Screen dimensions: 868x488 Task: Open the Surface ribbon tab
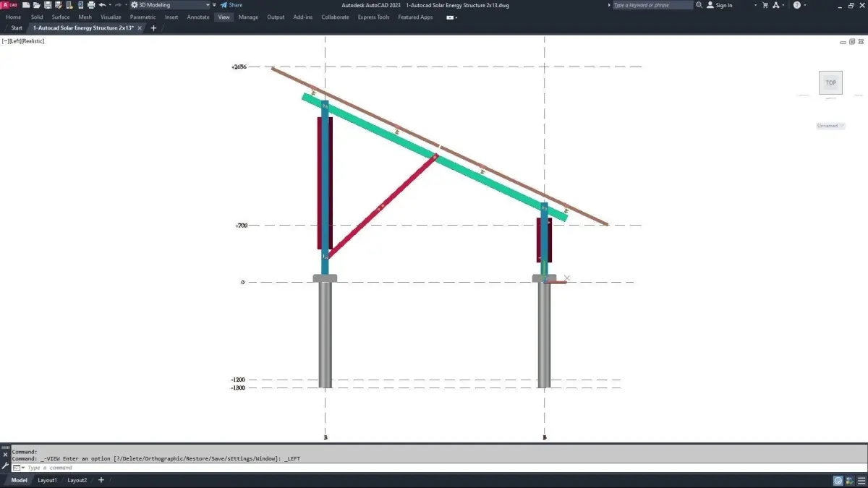[x=61, y=17]
